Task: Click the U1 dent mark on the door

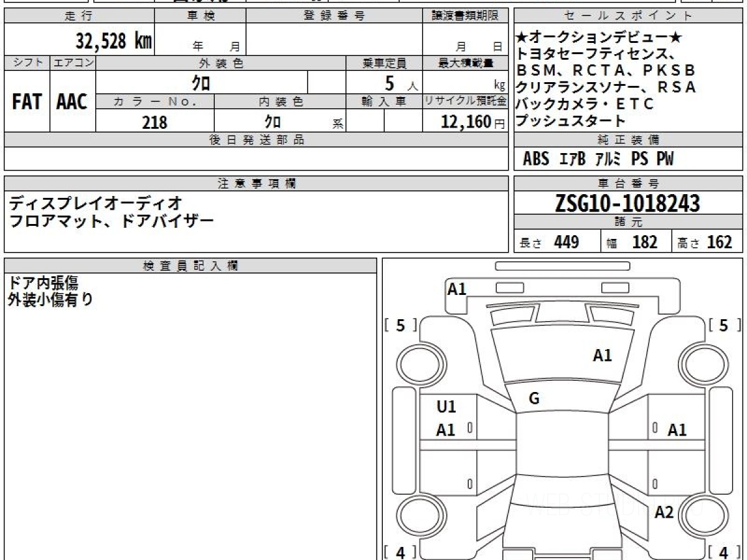Action: pyautogui.click(x=446, y=407)
